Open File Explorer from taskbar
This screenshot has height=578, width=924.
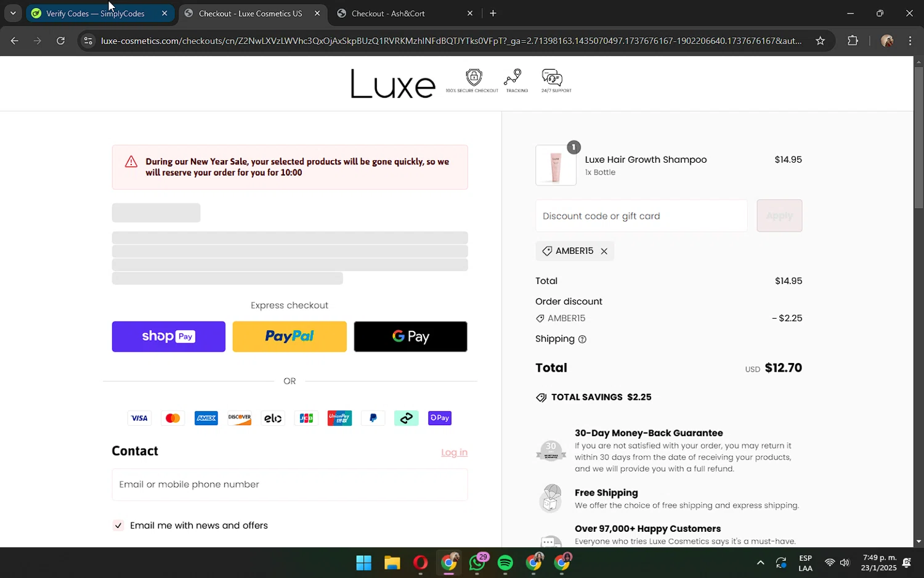392,563
